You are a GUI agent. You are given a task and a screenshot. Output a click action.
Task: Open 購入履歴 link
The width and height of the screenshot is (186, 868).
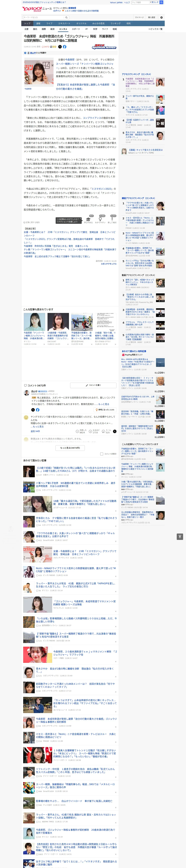pyautogui.click(x=152, y=18)
